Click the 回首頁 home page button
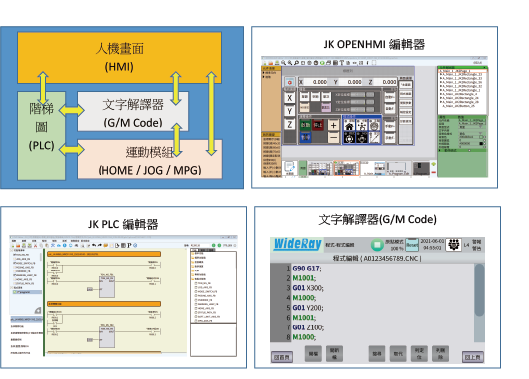Screen dimensions: 529x379 282,357
